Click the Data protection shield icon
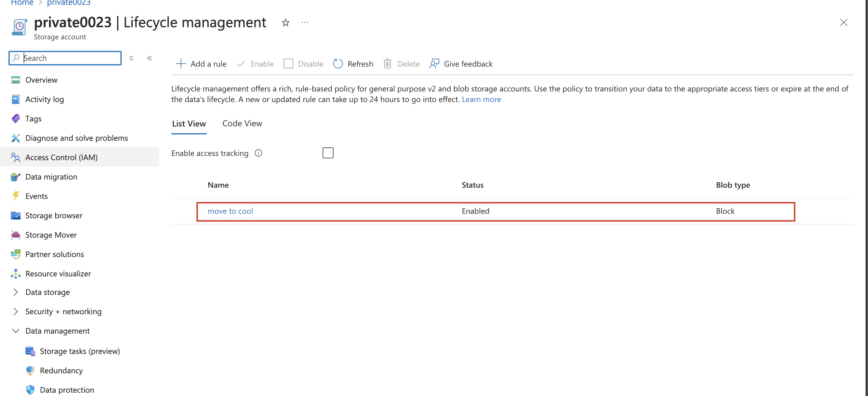The height and width of the screenshot is (396, 868). click(x=30, y=390)
